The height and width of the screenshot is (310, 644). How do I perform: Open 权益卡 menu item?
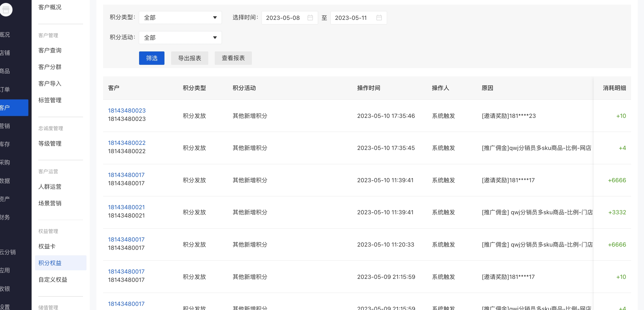coord(47,246)
